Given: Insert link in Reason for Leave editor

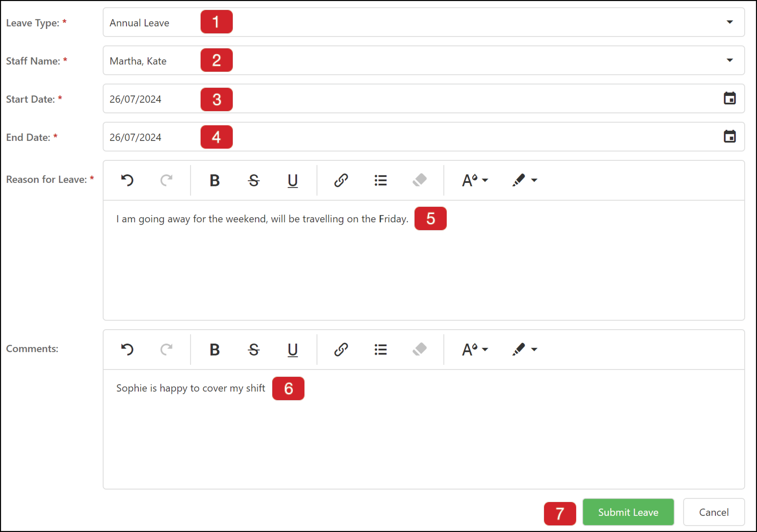Looking at the screenshot, I should click(341, 180).
